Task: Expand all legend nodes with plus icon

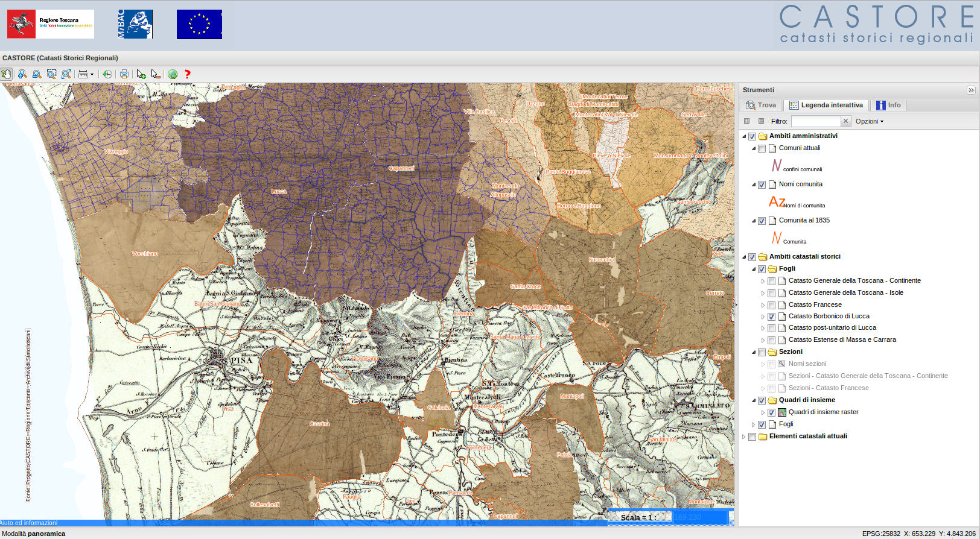Action: (746, 121)
